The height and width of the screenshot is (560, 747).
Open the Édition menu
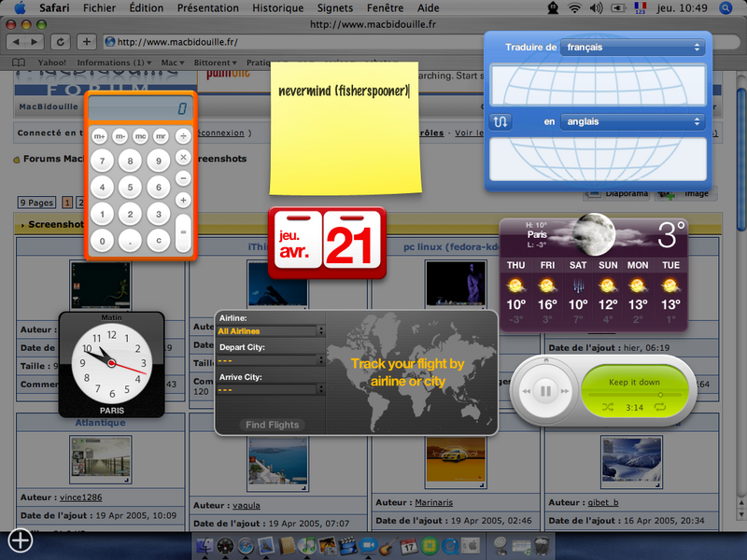click(x=147, y=8)
